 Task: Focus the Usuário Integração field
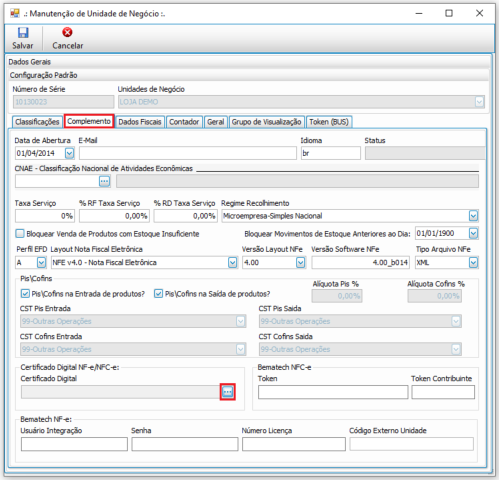74,444
